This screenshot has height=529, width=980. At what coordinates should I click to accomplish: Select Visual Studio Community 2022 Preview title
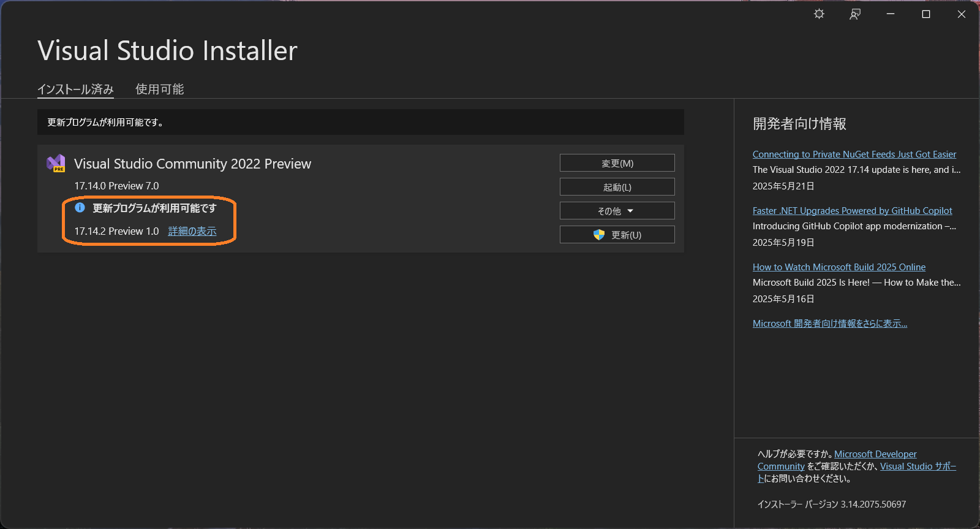(193, 164)
